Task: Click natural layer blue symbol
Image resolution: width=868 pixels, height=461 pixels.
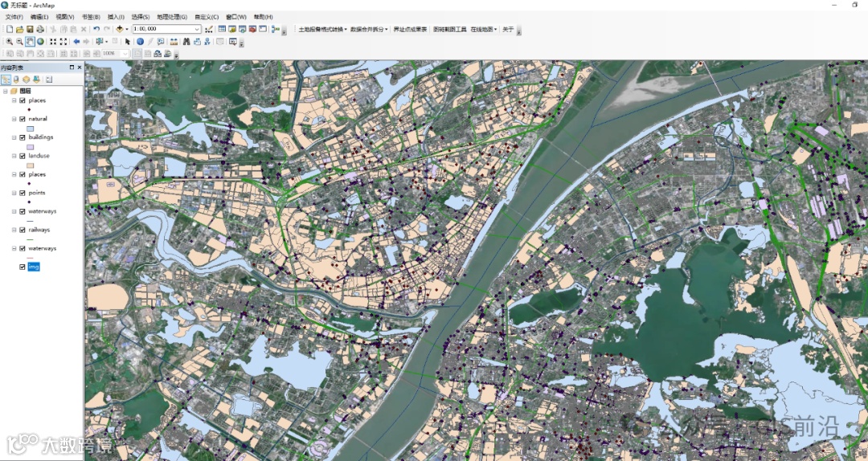Action: (x=31, y=129)
